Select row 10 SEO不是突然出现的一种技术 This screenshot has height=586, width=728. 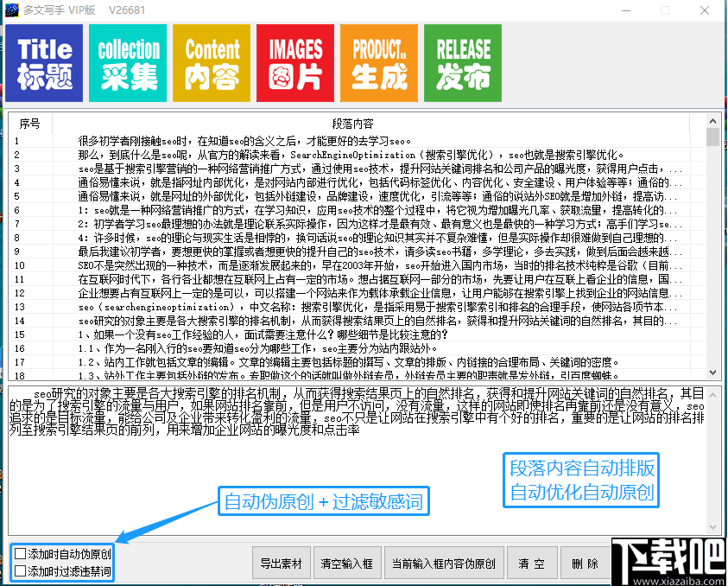point(349,265)
